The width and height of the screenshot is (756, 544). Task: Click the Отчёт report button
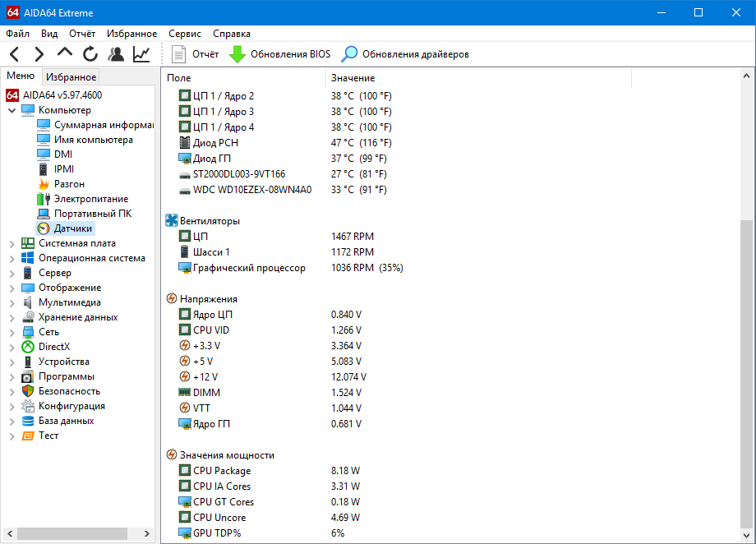pos(196,54)
